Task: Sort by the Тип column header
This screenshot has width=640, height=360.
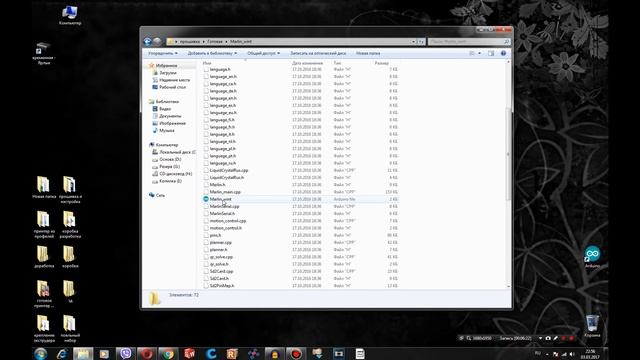Action: (337, 63)
